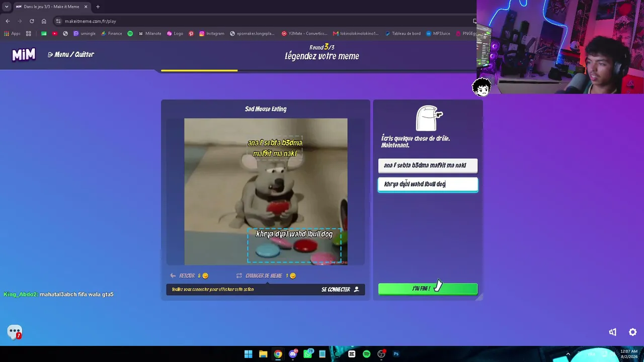
Task: Click the yellow round timer progress bar
Action: click(x=199, y=70)
